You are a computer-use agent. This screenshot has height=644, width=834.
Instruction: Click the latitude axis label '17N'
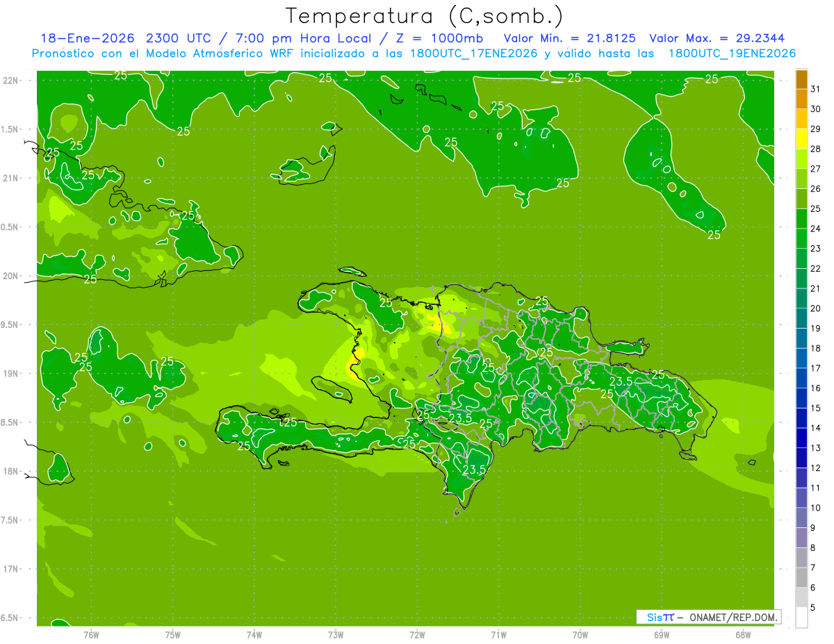coord(11,569)
